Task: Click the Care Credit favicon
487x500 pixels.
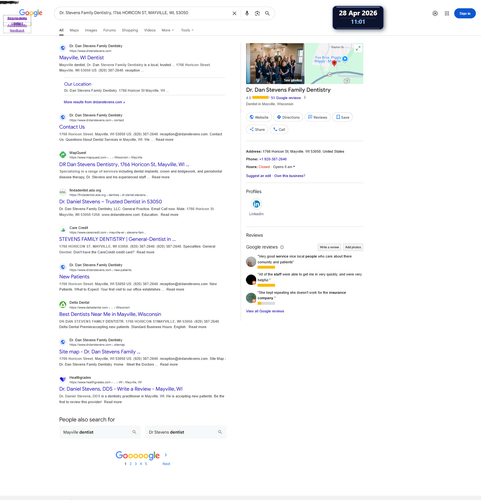Action: tap(63, 230)
